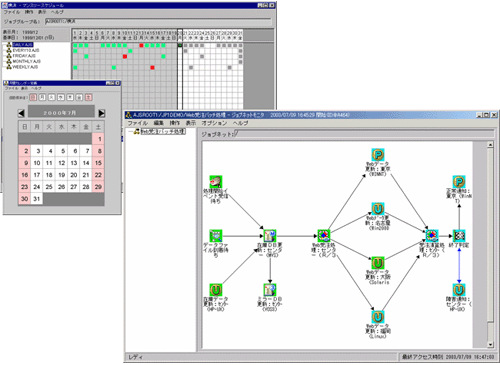The width and height of the screenshot is (500, 365).
Task: Select day 26 in July calendar
Action: 61,187
